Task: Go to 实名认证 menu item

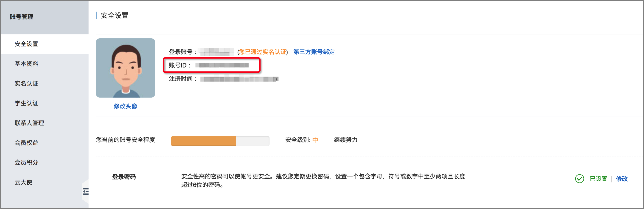Action: coord(27,84)
